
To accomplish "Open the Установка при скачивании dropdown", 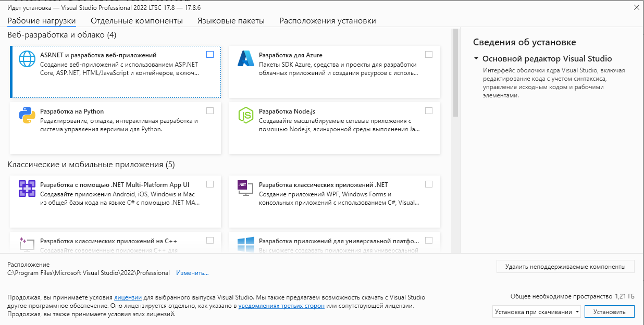I will [536, 312].
